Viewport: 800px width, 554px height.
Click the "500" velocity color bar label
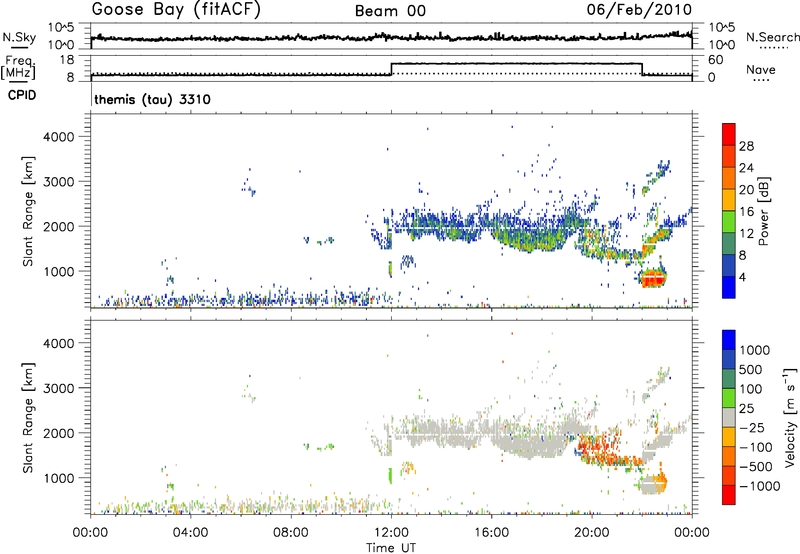pyautogui.click(x=753, y=369)
